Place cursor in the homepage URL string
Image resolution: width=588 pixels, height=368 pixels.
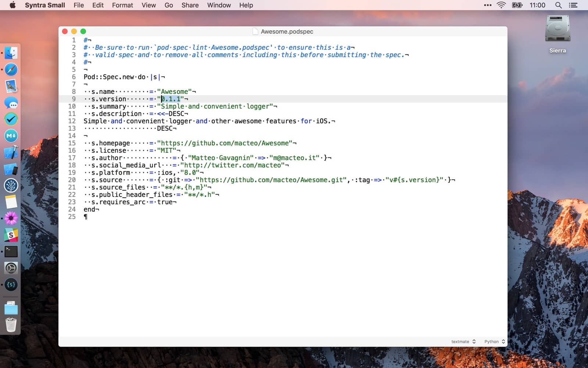coord(224,143)
